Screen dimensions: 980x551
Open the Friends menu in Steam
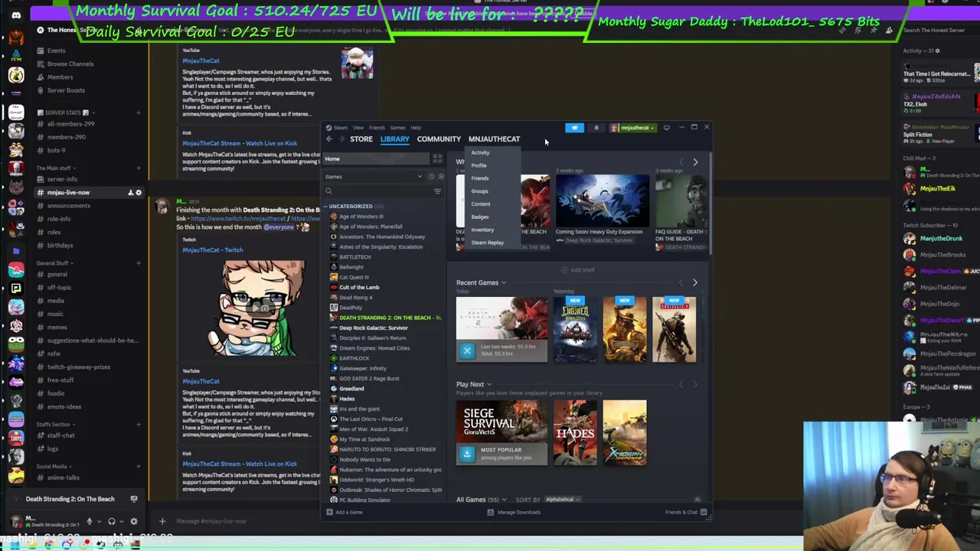tap(377, 128)
